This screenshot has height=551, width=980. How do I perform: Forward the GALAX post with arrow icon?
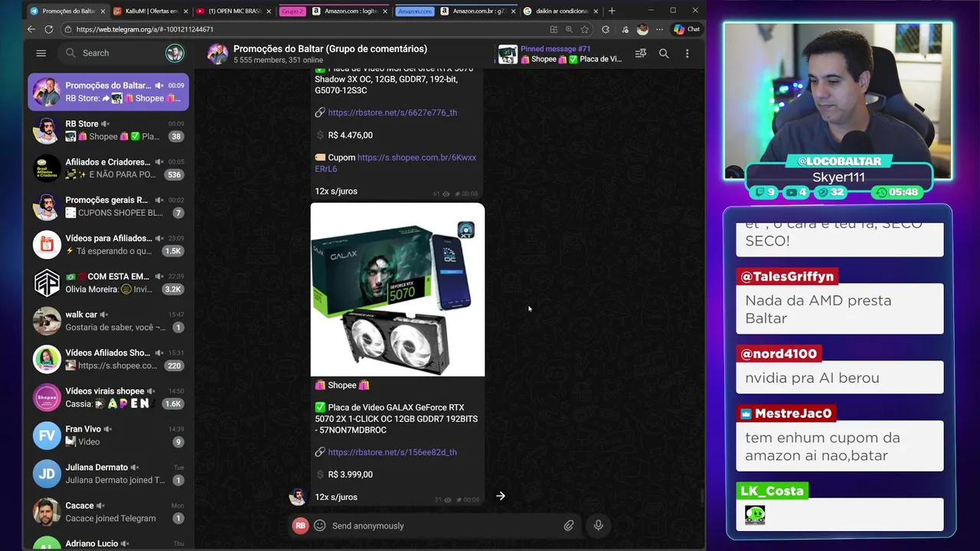pyautogui.click(x=500, y=496)
